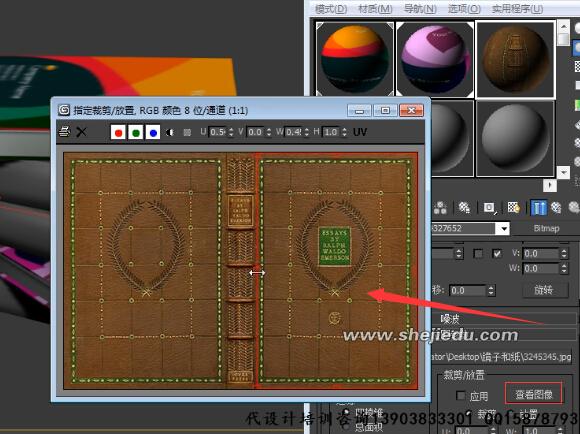Select the gray sphere below the leather sample
Viewport: 580px width, 434px height.
(515, 139)
